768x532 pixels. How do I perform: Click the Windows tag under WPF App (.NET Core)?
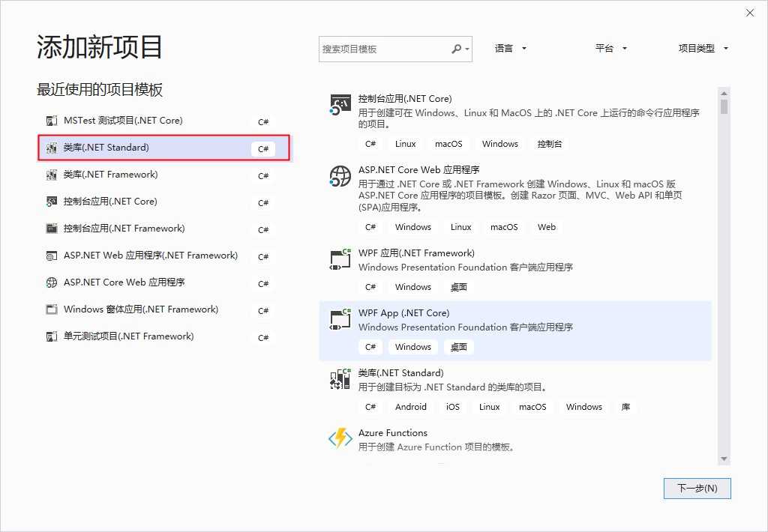pyautogui.click(x=413, y=347)
